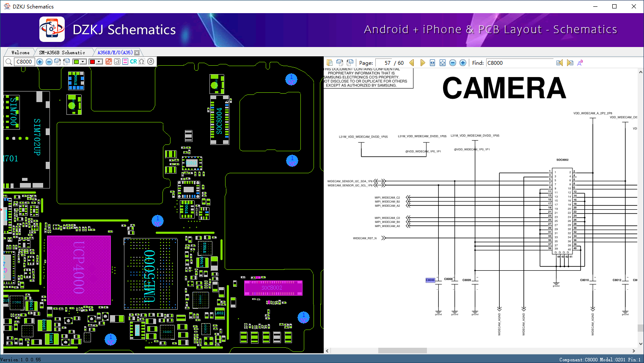This screenshot has width=644, height=363.
Task: Click the red color swatch
Action: 92,62
